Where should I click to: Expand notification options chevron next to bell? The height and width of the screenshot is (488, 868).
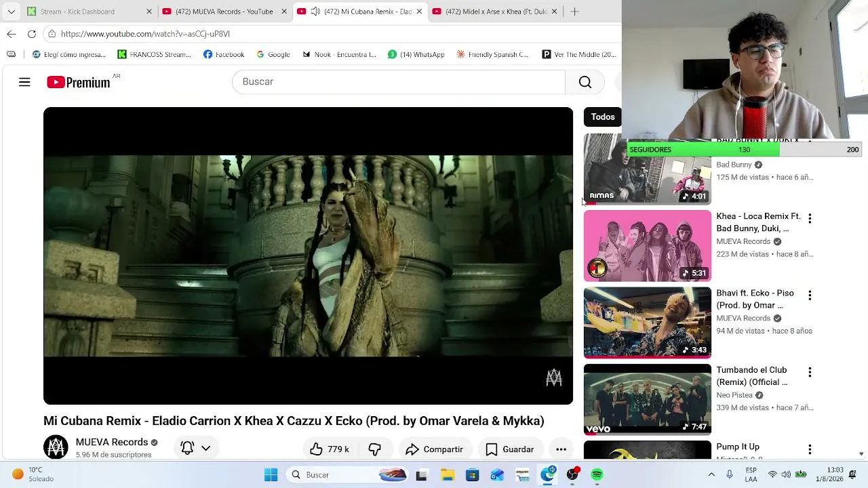(x=205, y=448)
